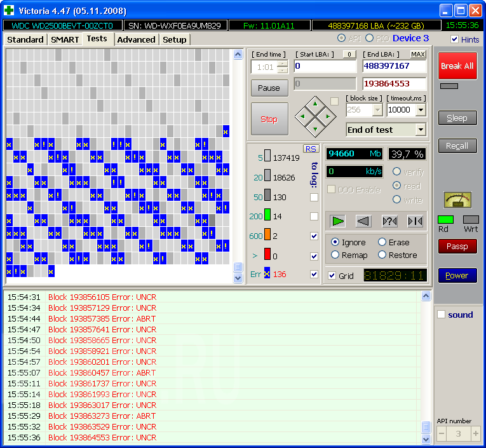Click the RS button above block counts
This screenshot has height=448, width=486.
click(311, 149)
